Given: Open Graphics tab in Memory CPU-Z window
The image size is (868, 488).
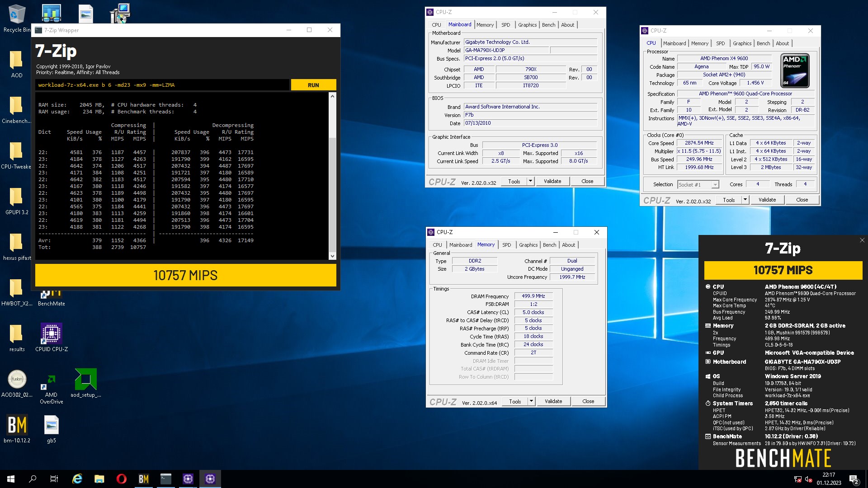Looking at the screenshot, I should click(x=528, y=245).
